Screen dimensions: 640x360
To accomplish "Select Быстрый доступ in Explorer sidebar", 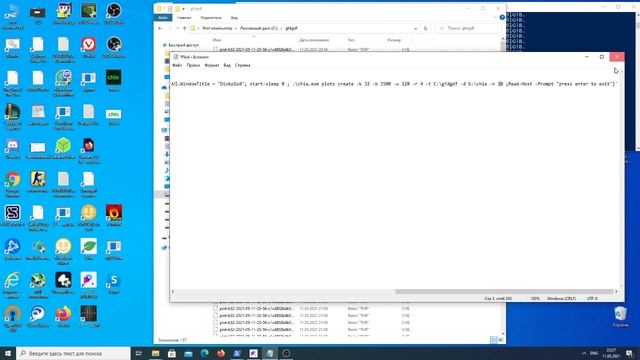I will [x=184, y=45].
